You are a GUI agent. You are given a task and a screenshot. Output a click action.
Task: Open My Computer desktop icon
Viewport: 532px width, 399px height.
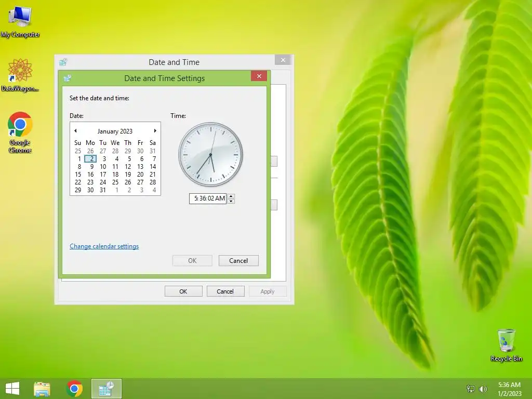(x=20, y=22)
